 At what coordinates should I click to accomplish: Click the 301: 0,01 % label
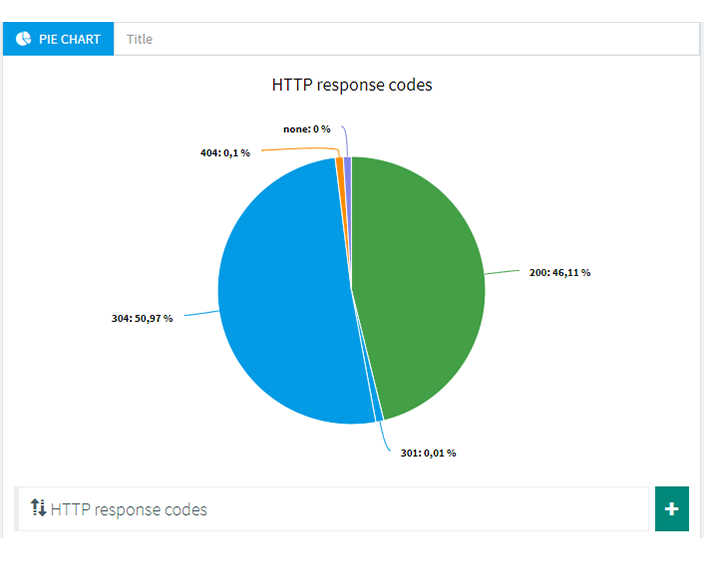(428, 453)
